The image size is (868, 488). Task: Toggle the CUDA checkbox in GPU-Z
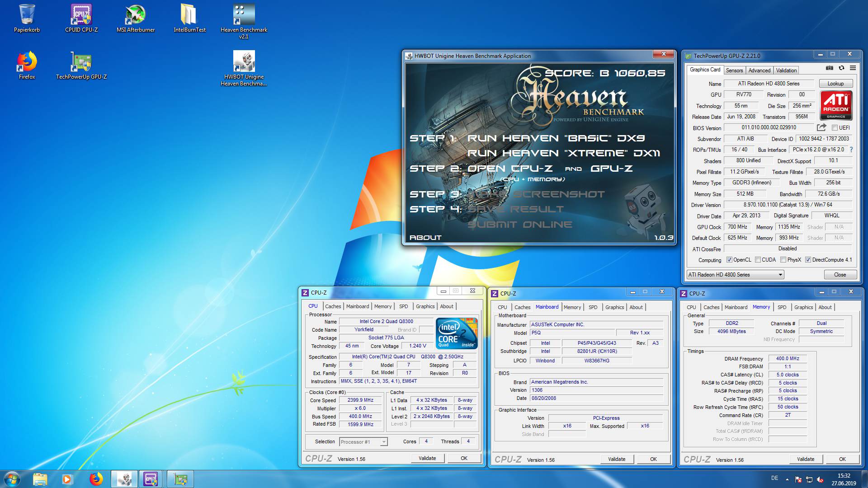tap(758, 260)
